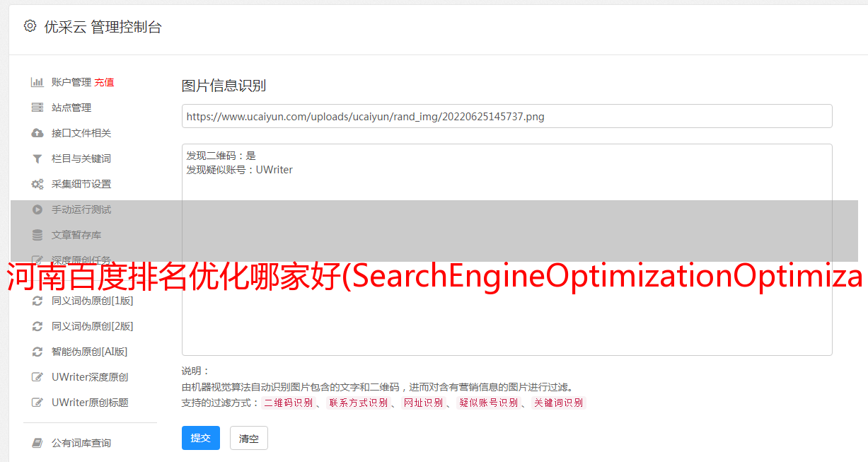Click the 图片信息识别 heading
This screenshot has width=868, height=462.
(224, 86)
